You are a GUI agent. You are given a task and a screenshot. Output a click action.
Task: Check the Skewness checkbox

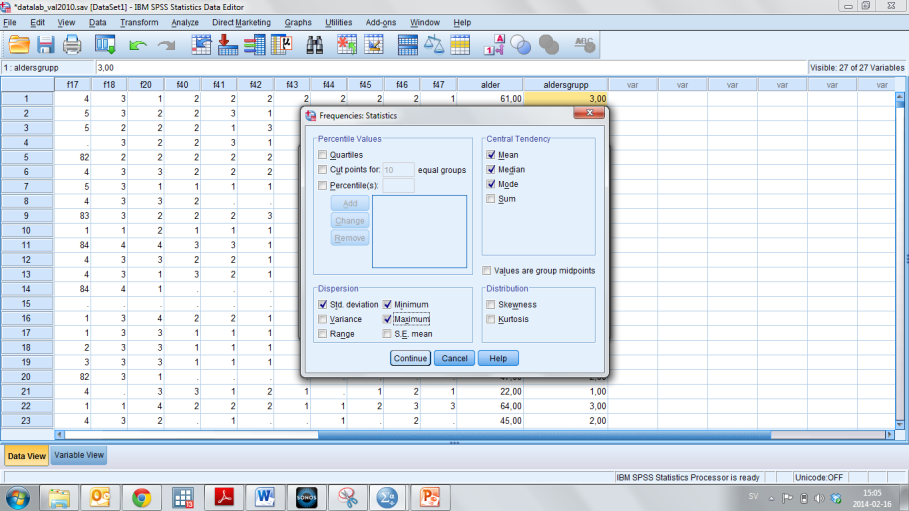[x=491, y=305]
